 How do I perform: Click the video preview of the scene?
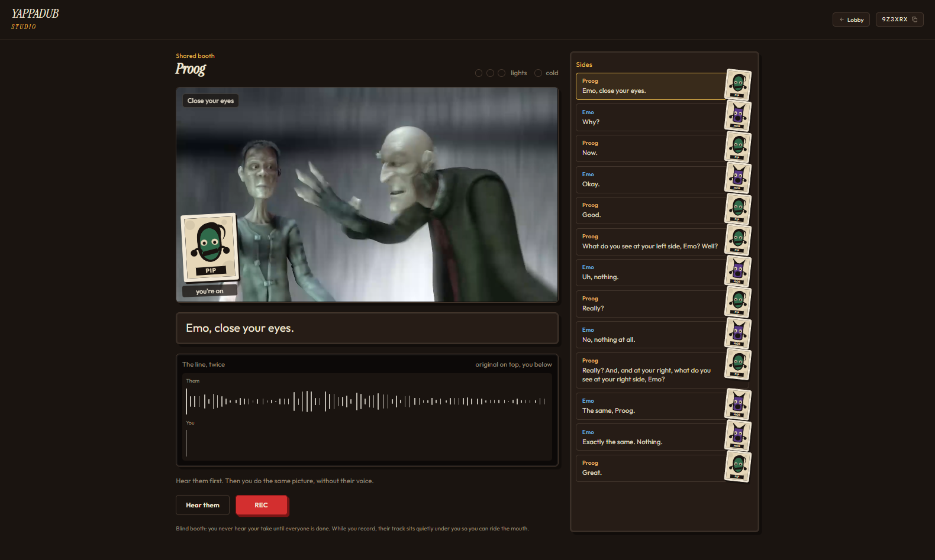click(367, 195)
